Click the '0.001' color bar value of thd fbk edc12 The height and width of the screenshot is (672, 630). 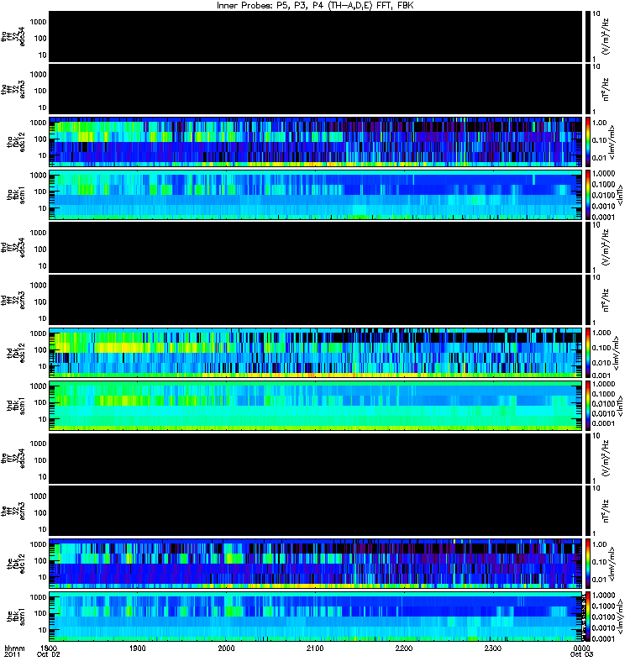click(x=601, y=375)
